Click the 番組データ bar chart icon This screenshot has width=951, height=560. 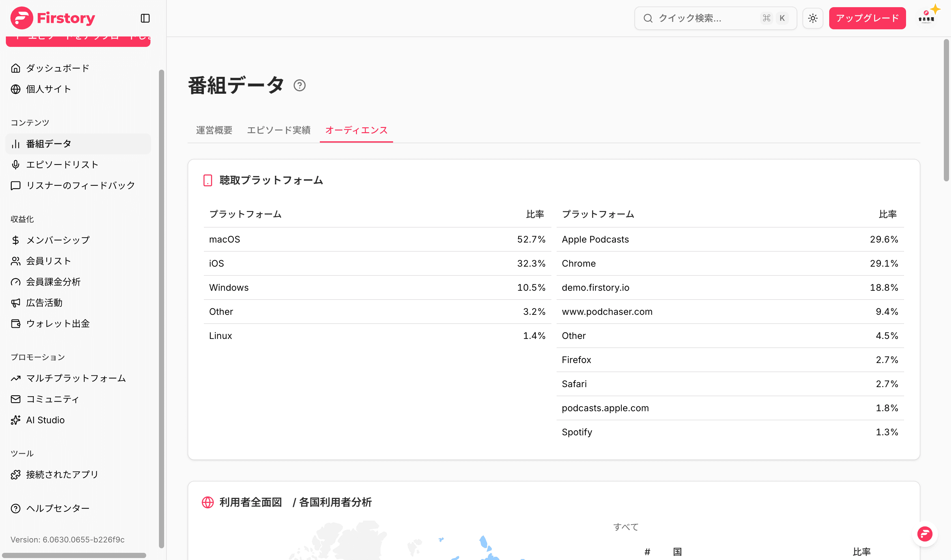(16, 144)
